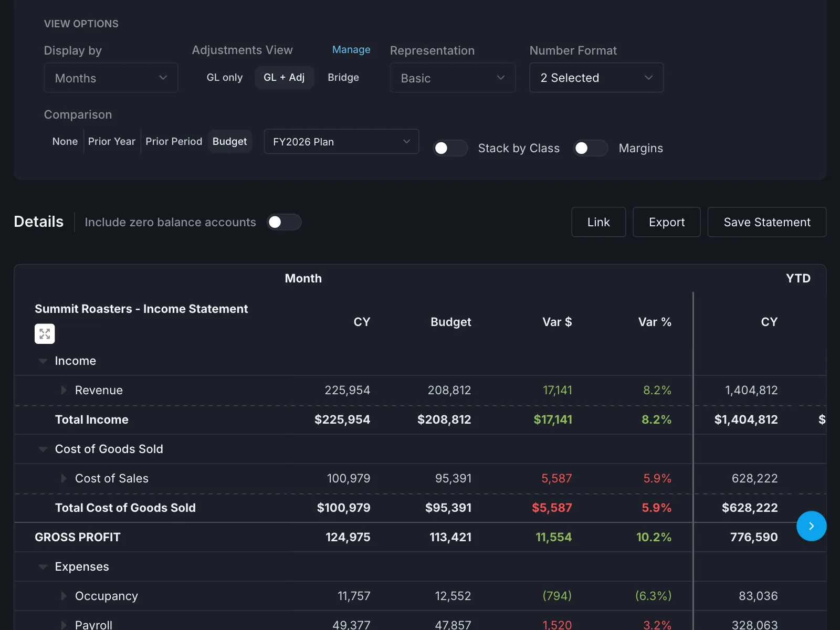Screen dimensions: 840x630
Task: Click Occupancy Var $ value (794)
Action: pyautogui.click(x=557, y=596)
